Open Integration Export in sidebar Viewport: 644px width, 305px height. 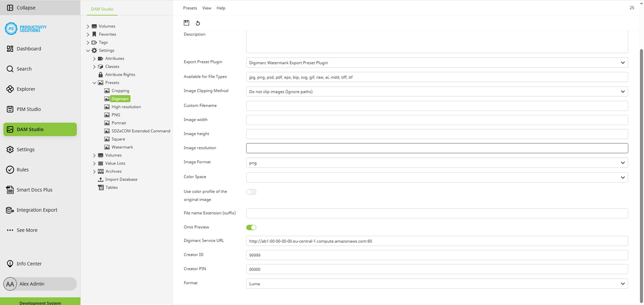pos(37,210)
